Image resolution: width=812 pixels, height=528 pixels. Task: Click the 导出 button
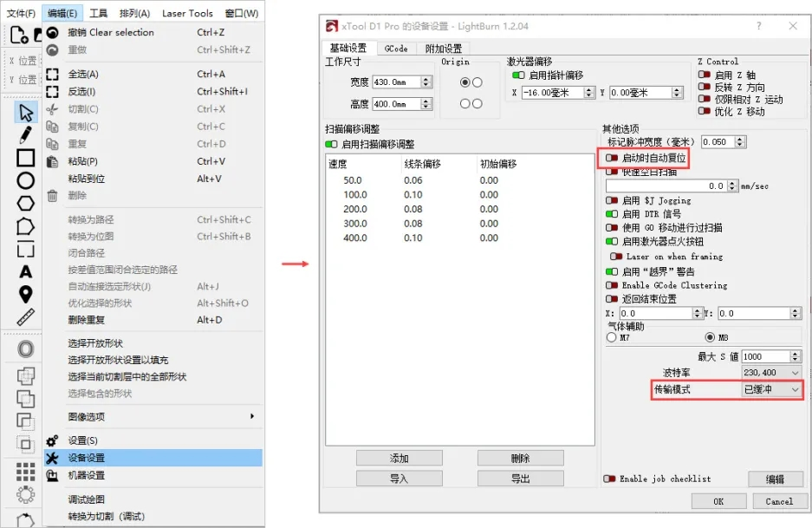tap(521, 479)
